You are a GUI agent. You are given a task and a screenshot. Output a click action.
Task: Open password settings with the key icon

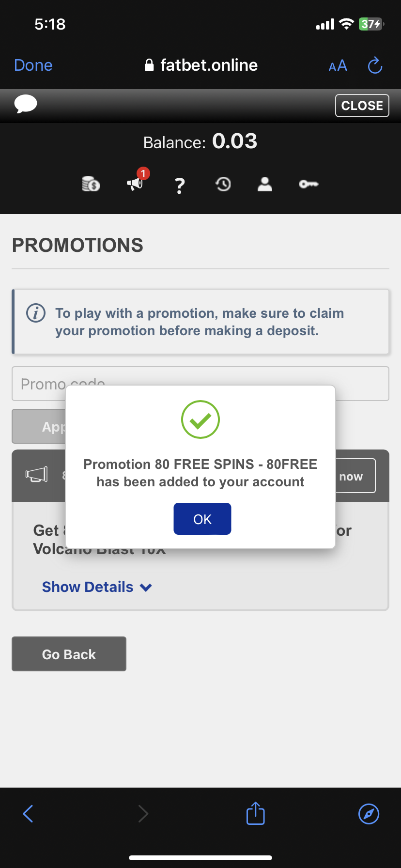pos(308,184)
